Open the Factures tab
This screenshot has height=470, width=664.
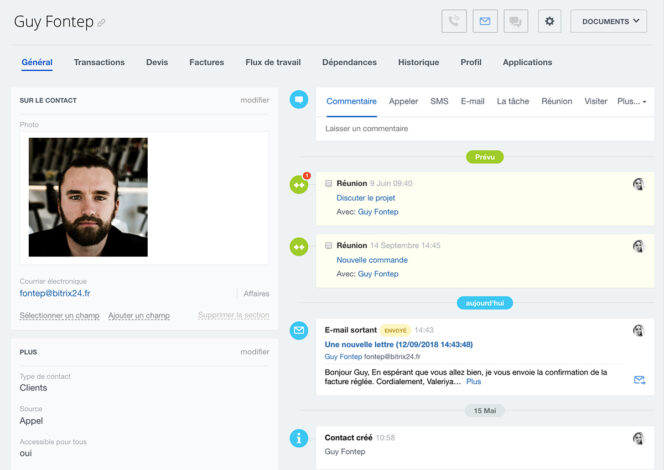pos(206,62)
